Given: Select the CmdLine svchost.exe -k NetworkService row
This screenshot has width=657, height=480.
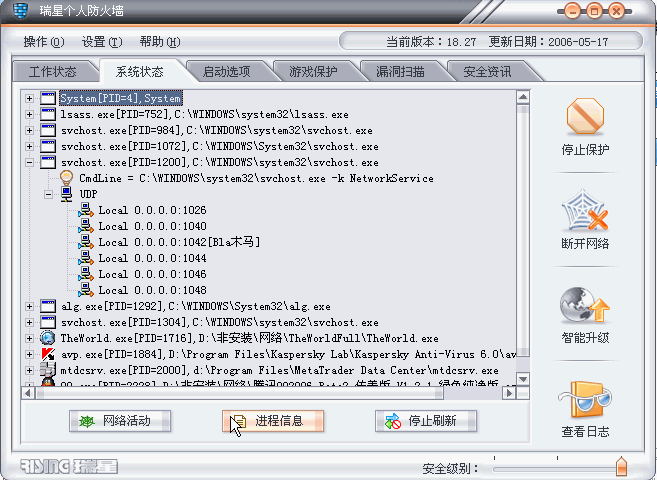Looking at the screenshot, I should [x=256, y=178].
